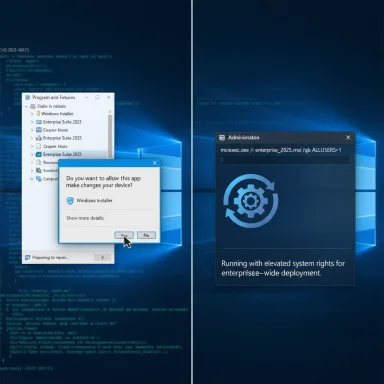Expand Enterprise Suite 2025 node directly under Windows Installer
This screenshot has width=384, height=384.
point(32,122)
